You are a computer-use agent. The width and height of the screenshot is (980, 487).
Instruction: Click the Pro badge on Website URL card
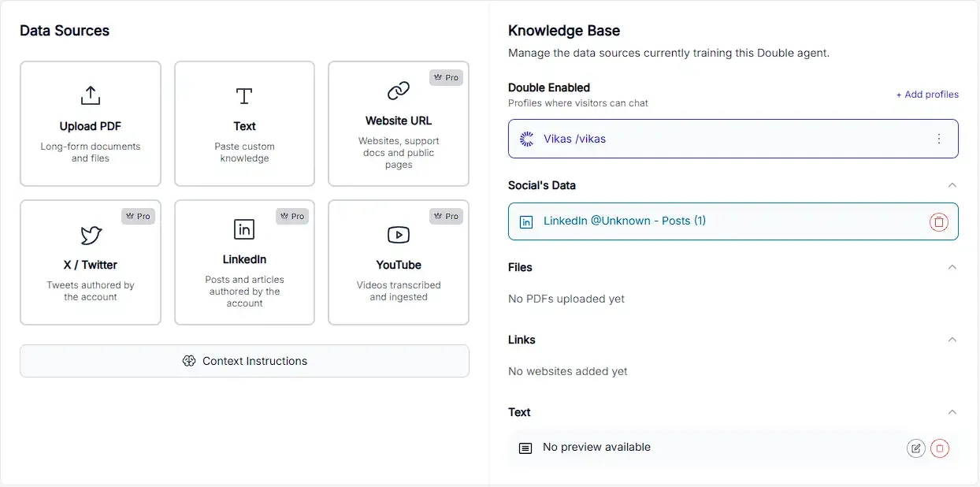(446, 77)
